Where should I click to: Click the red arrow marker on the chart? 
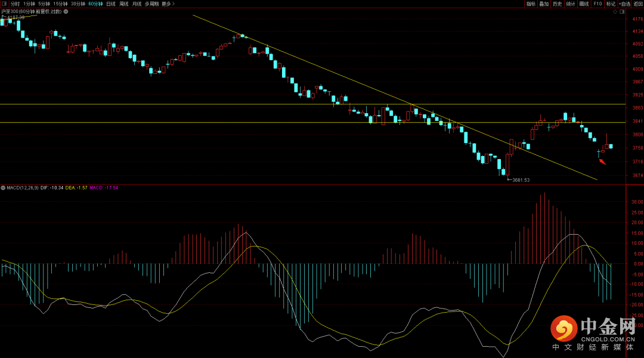pos(602,161)
